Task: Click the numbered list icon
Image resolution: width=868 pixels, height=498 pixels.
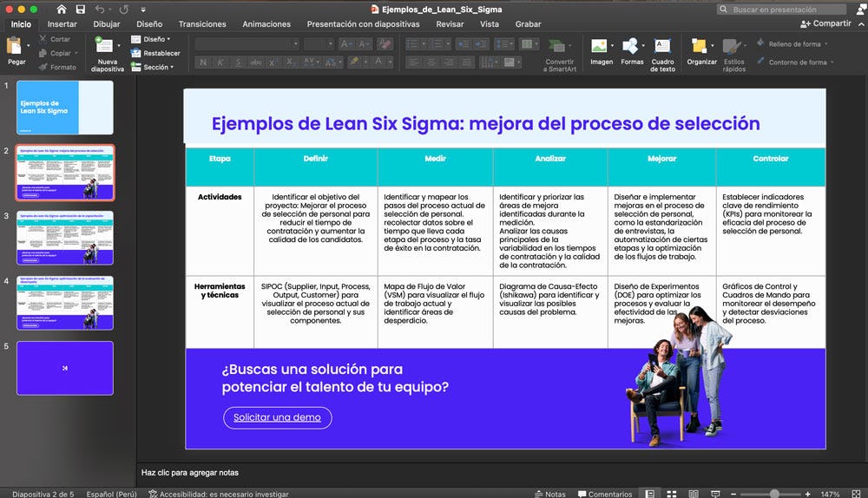Action: pyautogui.click(x=437, y=43)
